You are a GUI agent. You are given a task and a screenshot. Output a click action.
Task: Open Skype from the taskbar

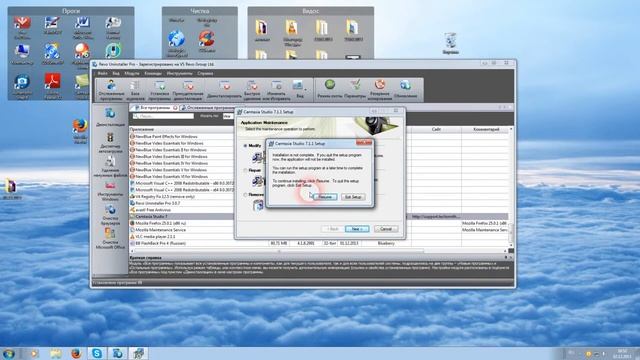(x=97, y=353)
